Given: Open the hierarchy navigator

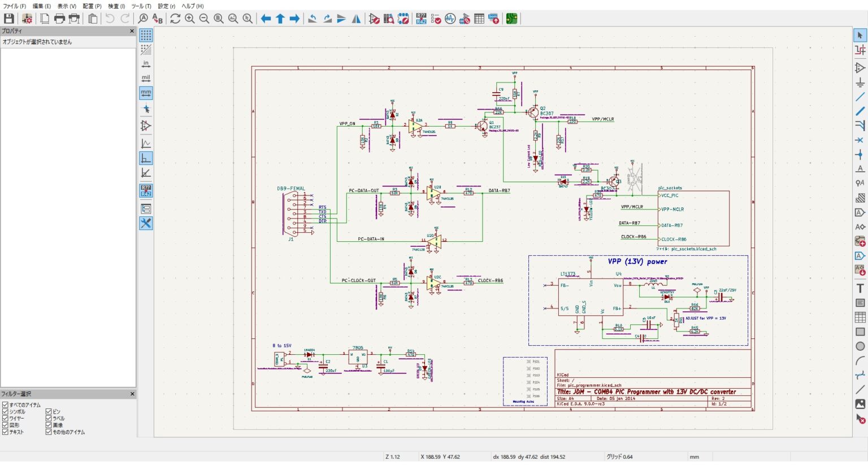Looking at the screenshot, I should (146, 209).
